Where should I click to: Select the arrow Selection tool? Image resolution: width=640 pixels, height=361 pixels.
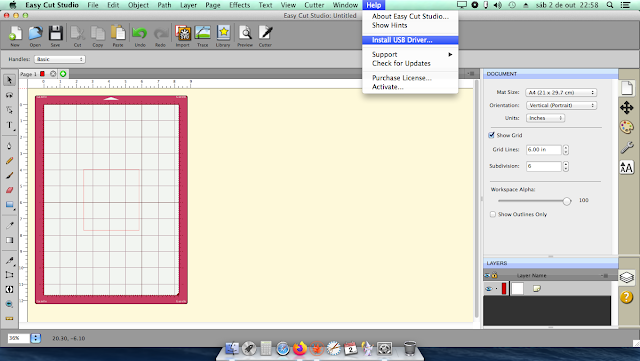point(9,80)
